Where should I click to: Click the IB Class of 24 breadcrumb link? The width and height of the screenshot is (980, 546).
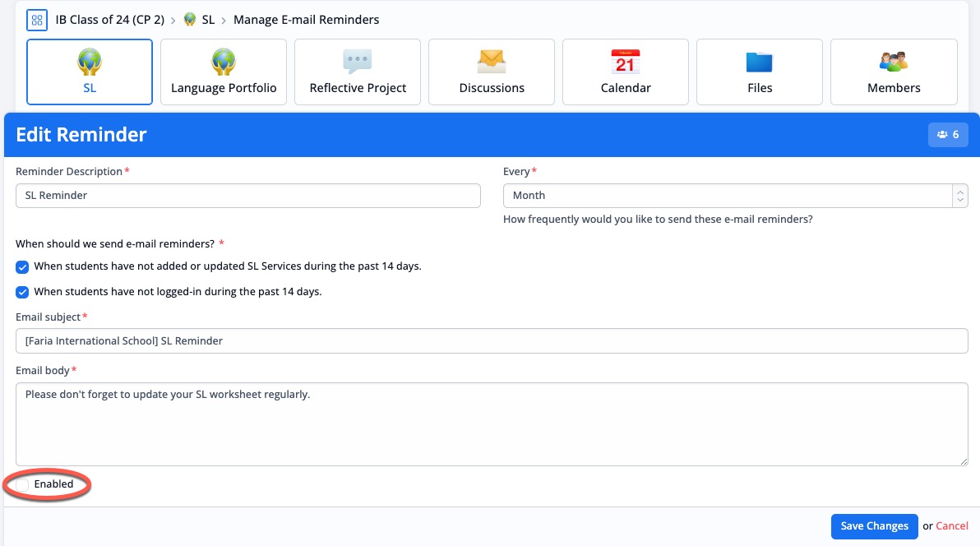[x=110, y=20]
